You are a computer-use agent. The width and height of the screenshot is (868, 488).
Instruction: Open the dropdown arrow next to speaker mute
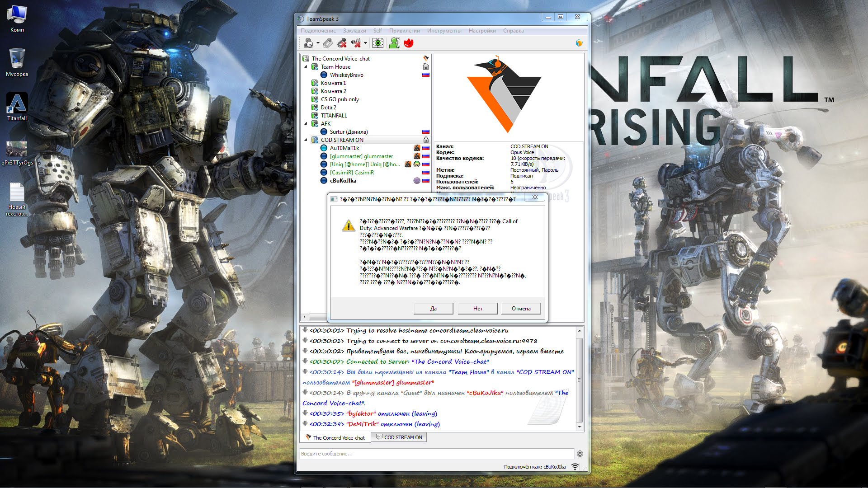pyautogui.click(x=365, y=43)
